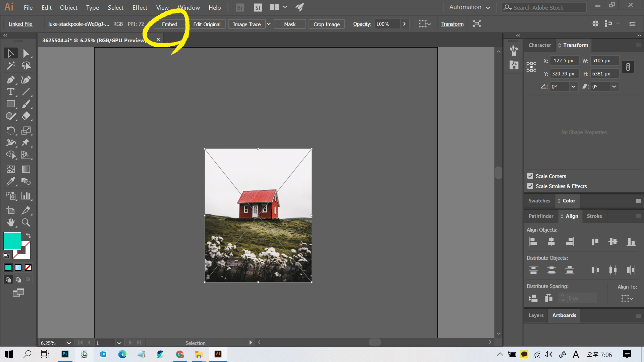
Task: Click the teal fill color swatch
Action: point(12,240)
